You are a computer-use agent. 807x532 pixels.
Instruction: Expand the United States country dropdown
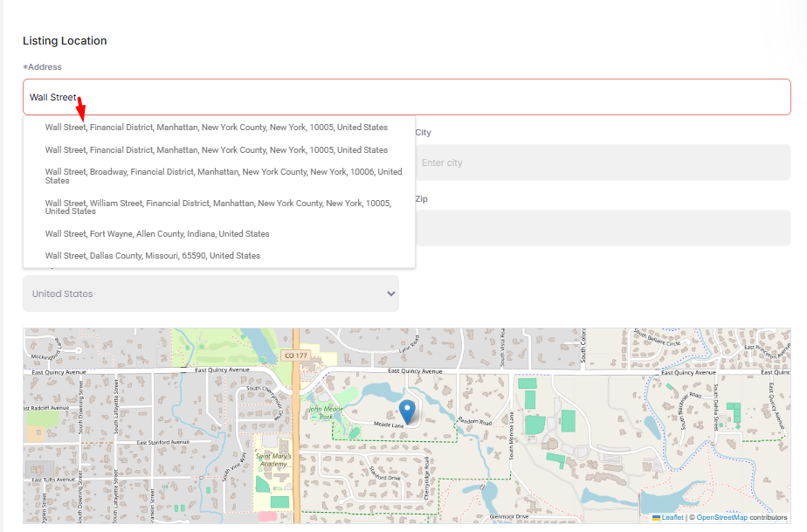click(210, 294)
